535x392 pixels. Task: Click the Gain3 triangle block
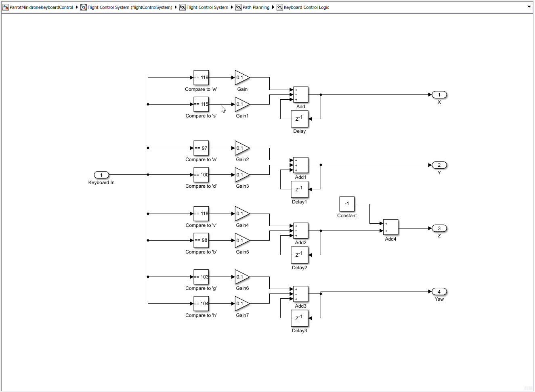point(242,175)
